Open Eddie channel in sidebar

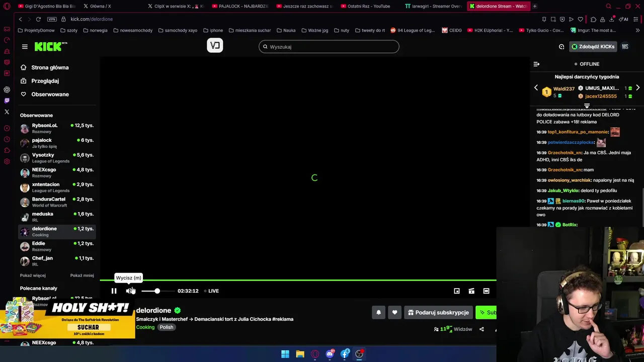pyautogui.click(x=57, y=246)
